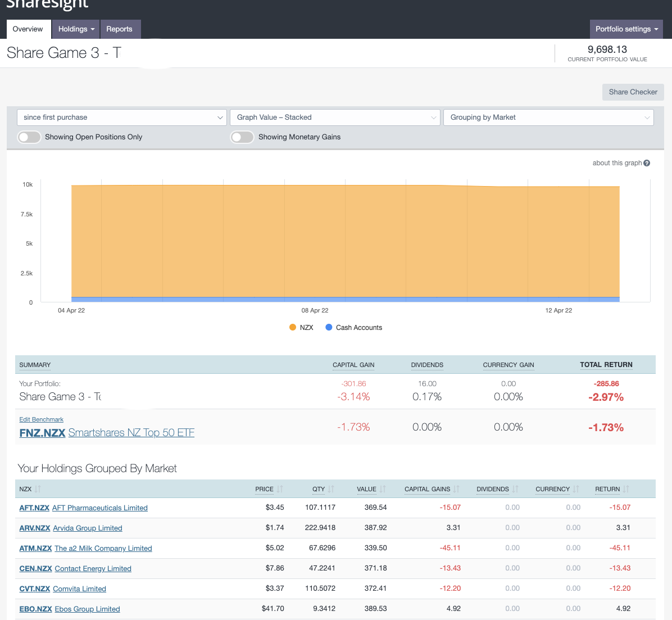
Task: Sort by the NZX name sort icon
Action: [38, 489]
